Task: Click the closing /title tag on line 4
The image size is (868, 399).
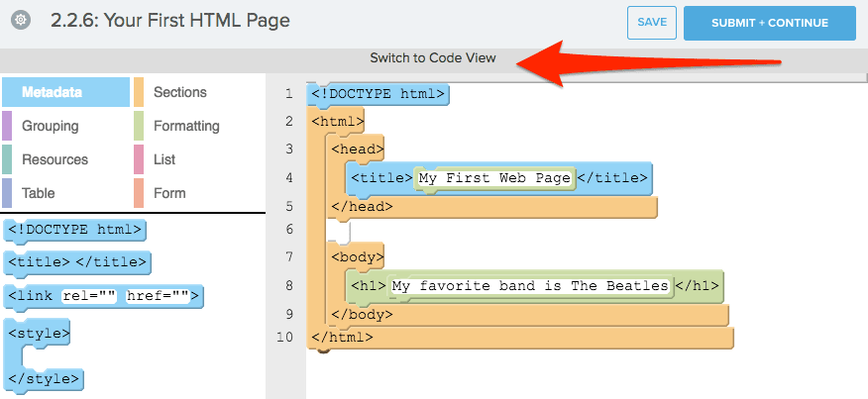Action: 612,178
